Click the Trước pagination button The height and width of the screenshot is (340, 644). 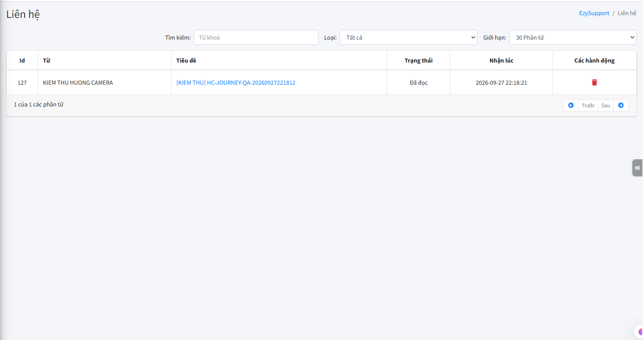coord(588,105)
